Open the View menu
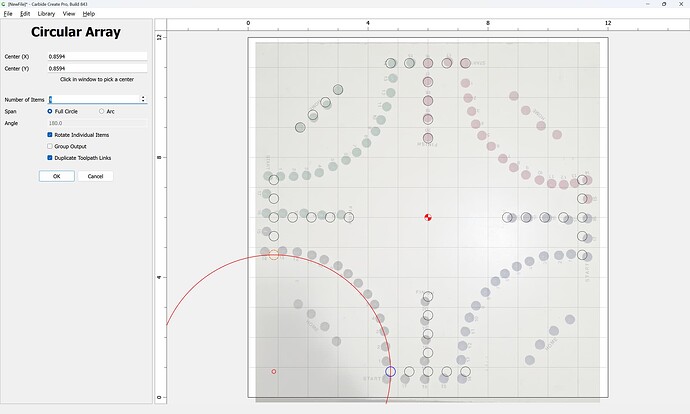The image size is (690, 414). point(69,14)
